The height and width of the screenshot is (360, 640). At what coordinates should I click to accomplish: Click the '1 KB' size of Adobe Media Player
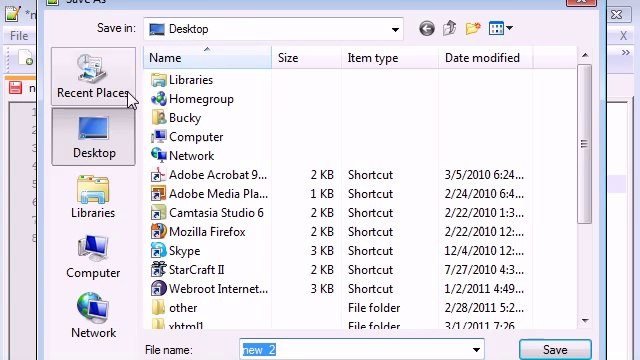tap(322, 194)
